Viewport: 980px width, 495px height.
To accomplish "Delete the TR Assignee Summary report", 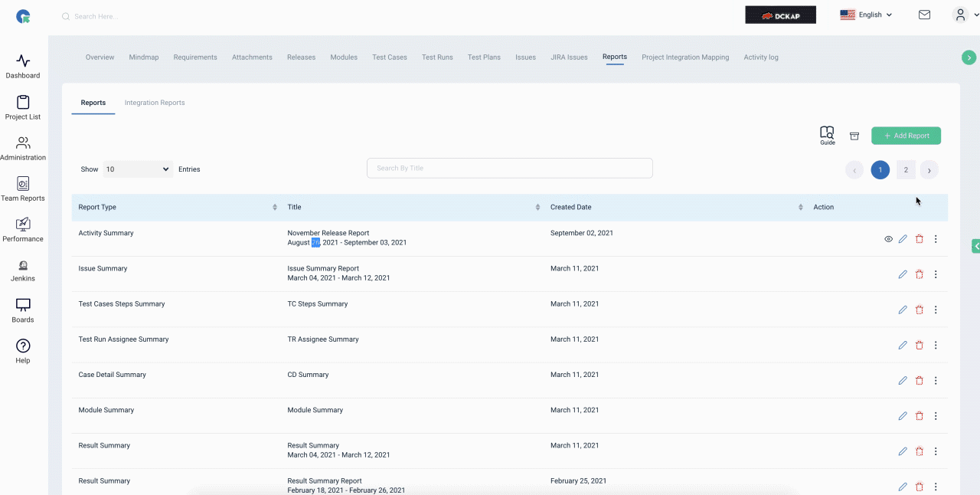I will point(920,345).
